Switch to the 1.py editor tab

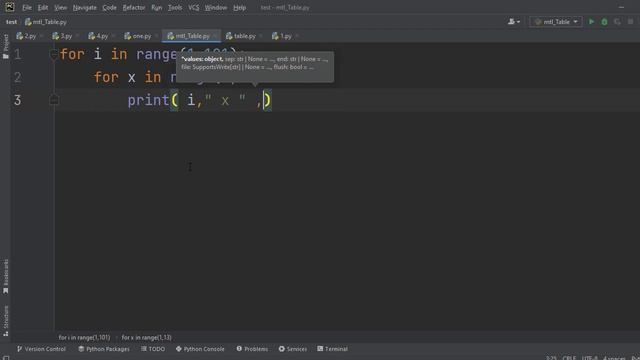tap(282, 36)
